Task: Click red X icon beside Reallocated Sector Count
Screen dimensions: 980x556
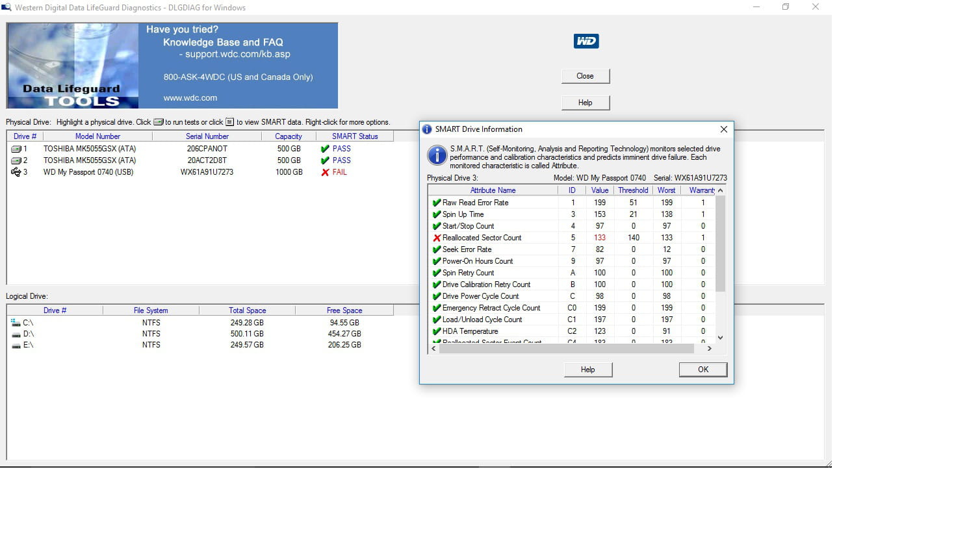Action: click(x=437, y=238)
